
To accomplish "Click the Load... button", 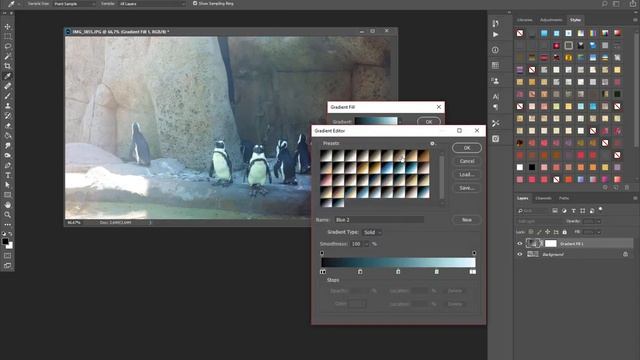I will (x=467, y=174).
